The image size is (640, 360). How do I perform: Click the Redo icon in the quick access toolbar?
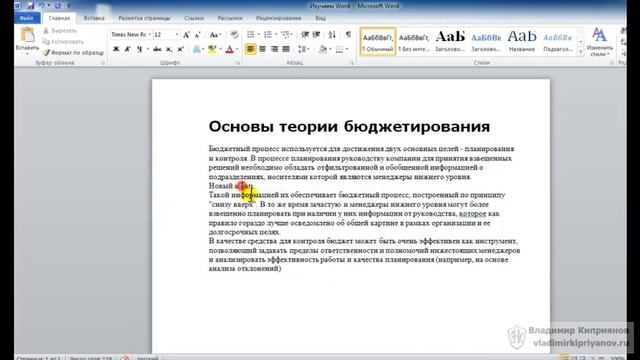[x=58, y=6]
